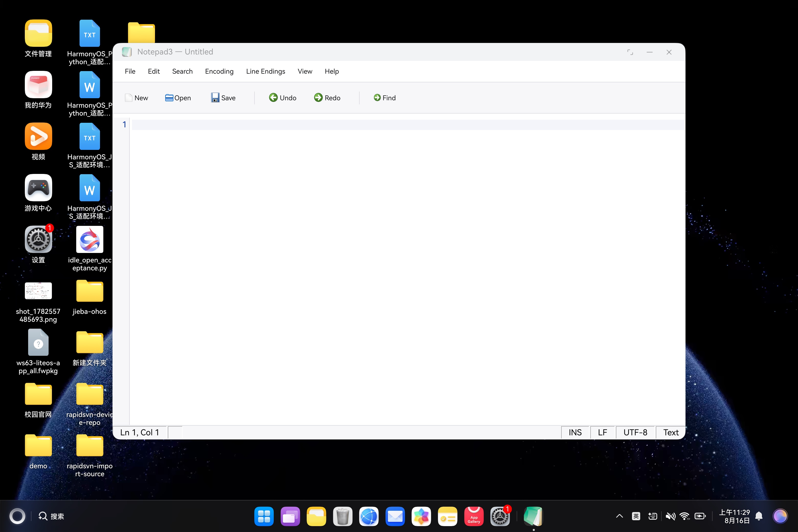Open the notification bell in taskbar

coord(759,516)
